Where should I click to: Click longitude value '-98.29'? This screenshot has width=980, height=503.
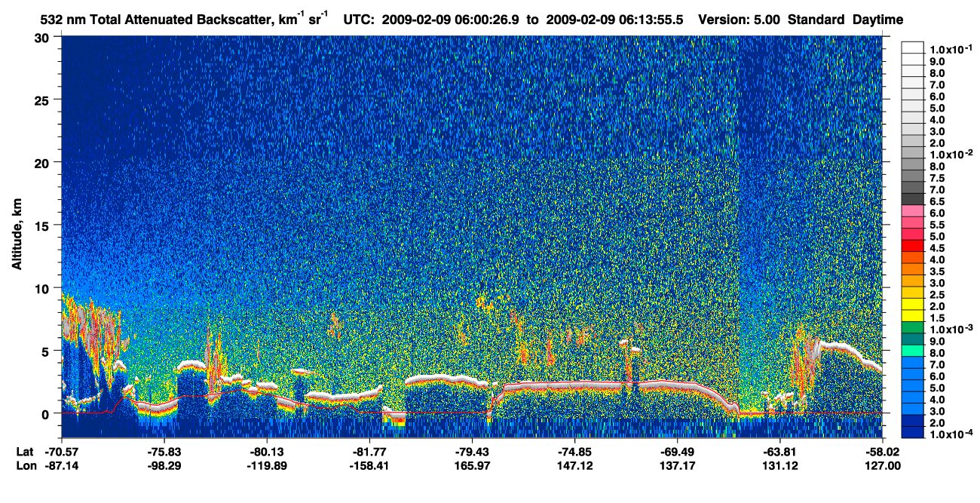click(164, 465)
